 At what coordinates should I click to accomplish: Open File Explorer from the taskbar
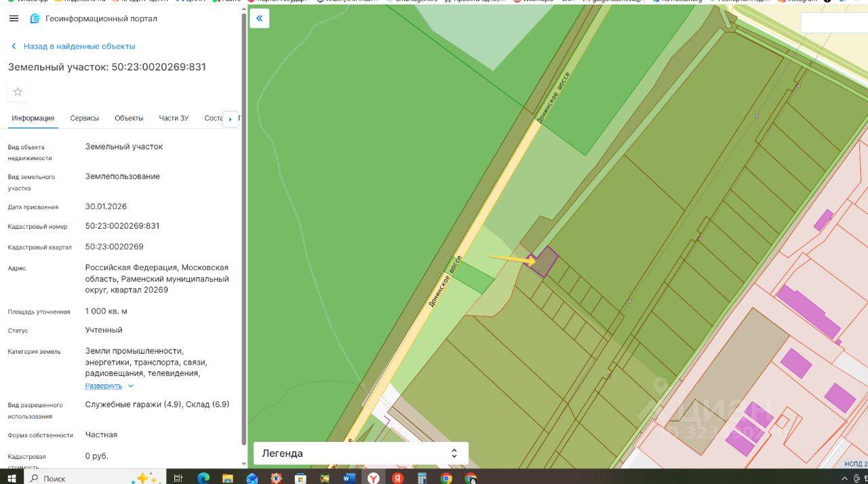(228, 478)
